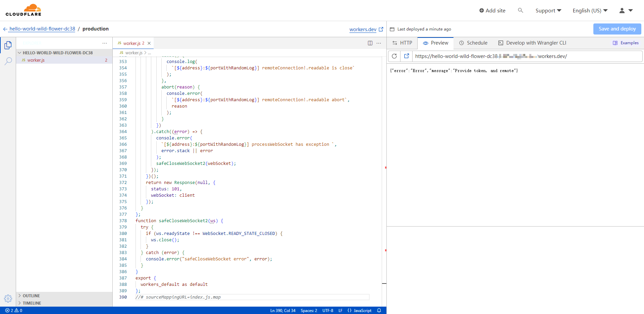
Task: Open the Explorer files icon in sidebar
Action: tap(8, 45)
